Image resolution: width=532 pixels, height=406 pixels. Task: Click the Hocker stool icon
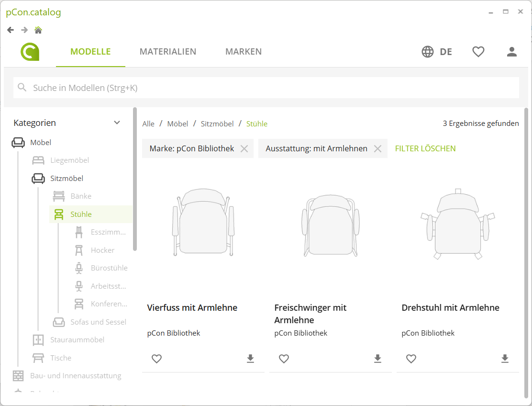pos(79,250)
